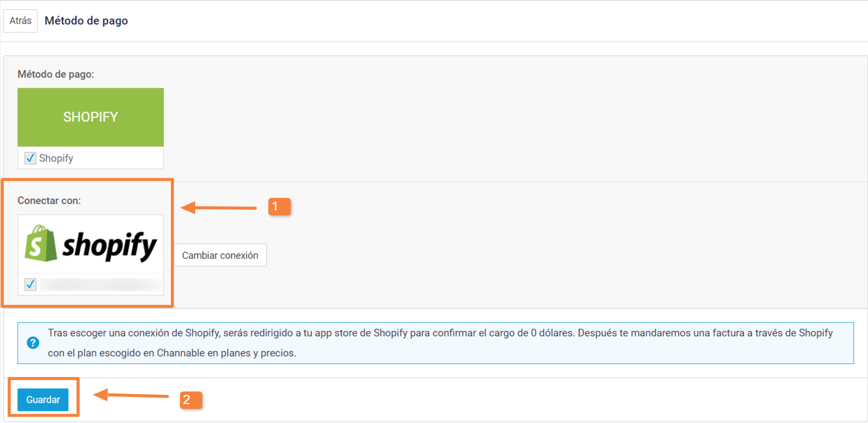Click the Cambiar conexión button

pyautogui.click(x=220, y=255)
